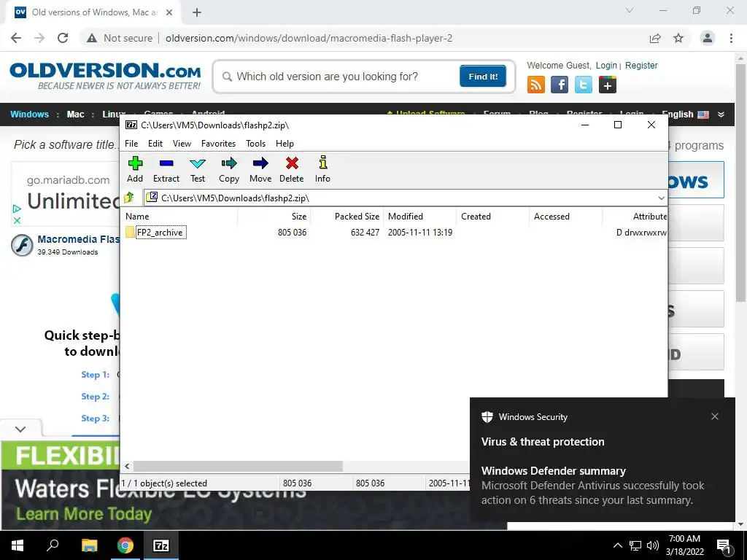The image size is (747, 560).
Task: Sort by Size column header
Action: click(x=274, y=216)
